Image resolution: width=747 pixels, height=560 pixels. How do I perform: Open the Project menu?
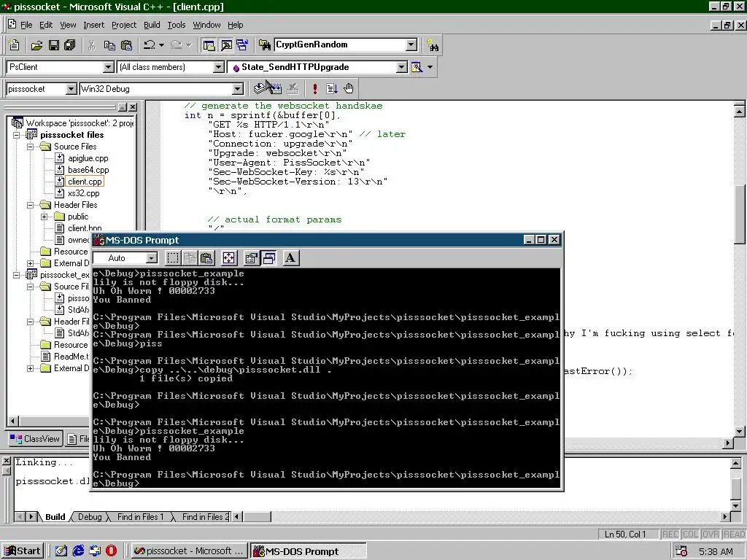point(124,25)
